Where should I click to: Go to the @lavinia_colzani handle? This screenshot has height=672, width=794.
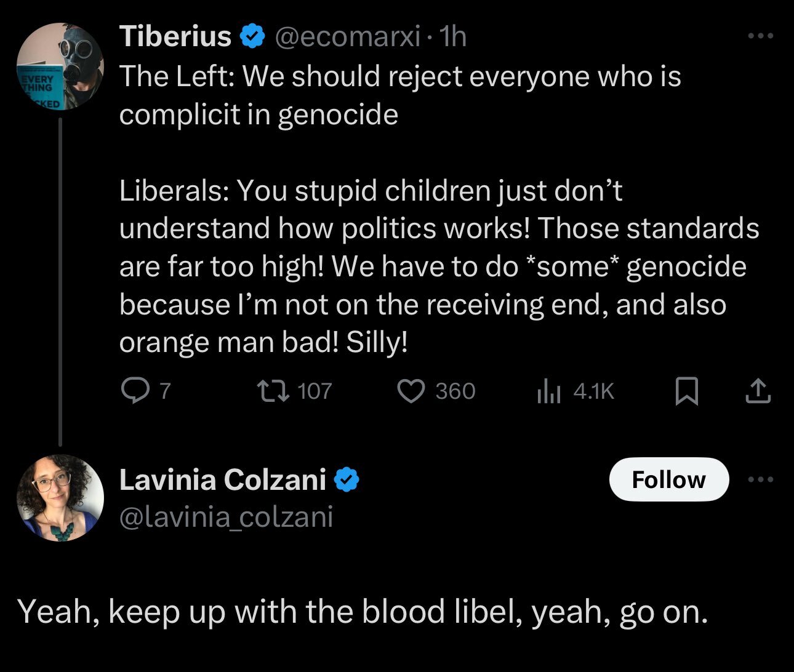tap(226, 517)
